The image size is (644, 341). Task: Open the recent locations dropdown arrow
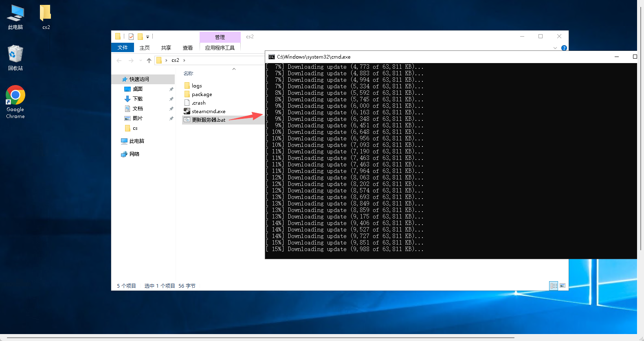141,61
